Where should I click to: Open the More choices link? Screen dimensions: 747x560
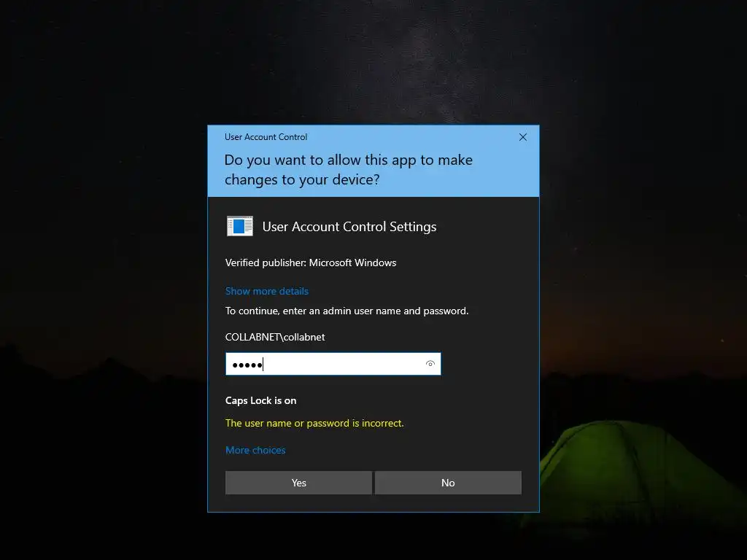click(x=255, y=450)
